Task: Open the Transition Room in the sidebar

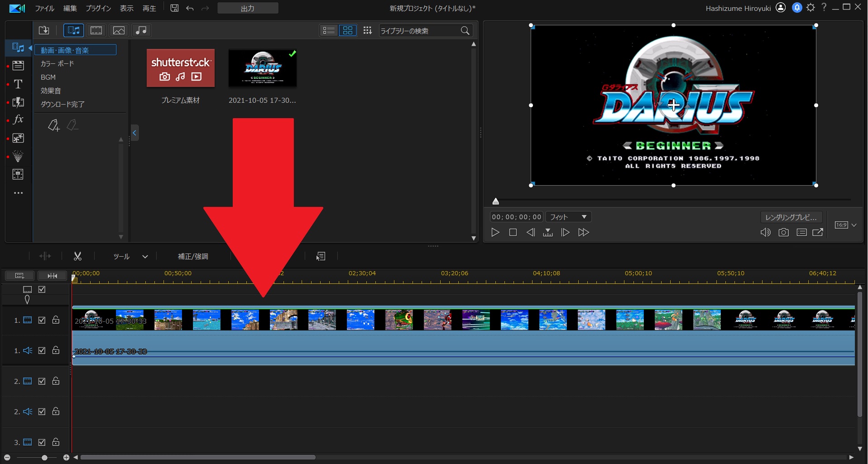Action: 18,102
